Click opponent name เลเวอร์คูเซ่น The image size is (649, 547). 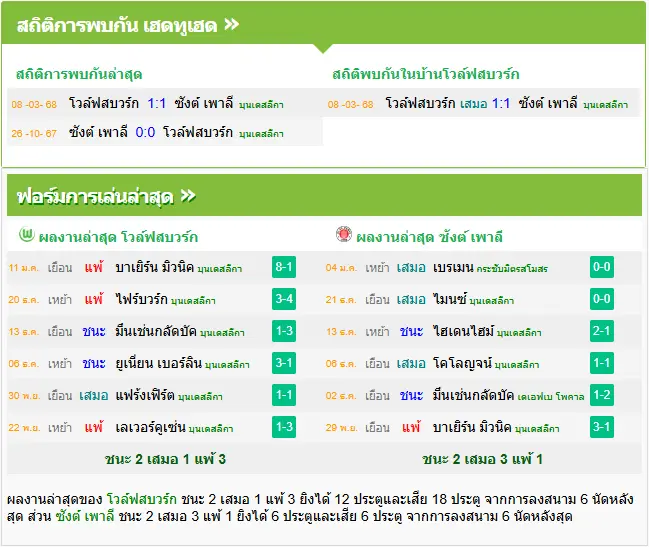(x=150, y=427)
